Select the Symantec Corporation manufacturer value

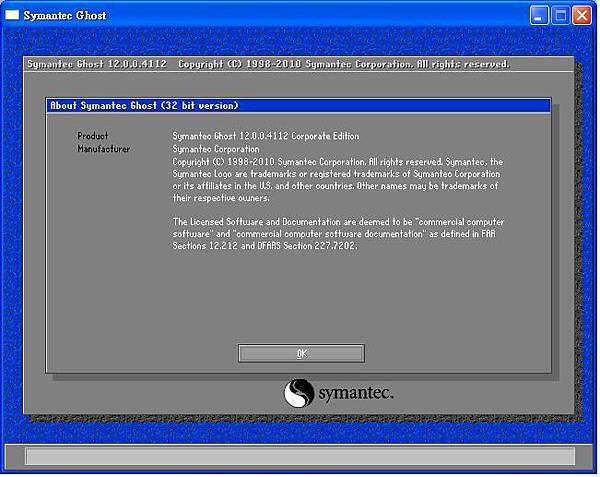pyautogui.click(x=216, y=149)
